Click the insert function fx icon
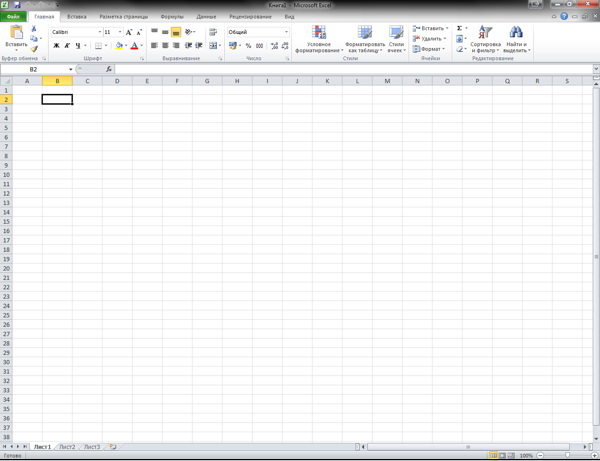 [109, 69]
